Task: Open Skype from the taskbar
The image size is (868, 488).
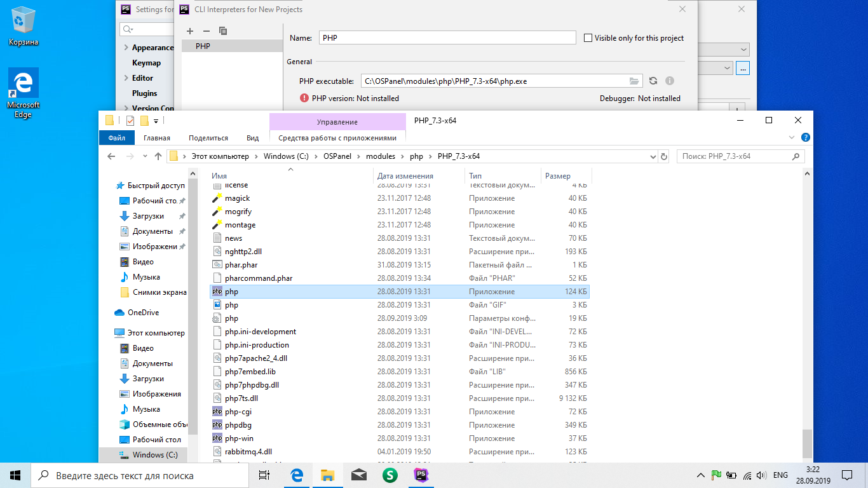Action: click(x=390, y=475)
